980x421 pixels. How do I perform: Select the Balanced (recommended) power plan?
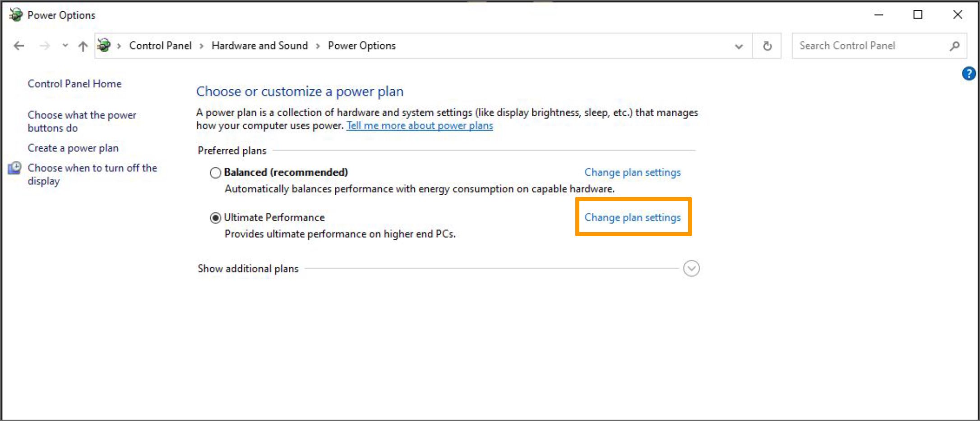click(x=216, y=173)
